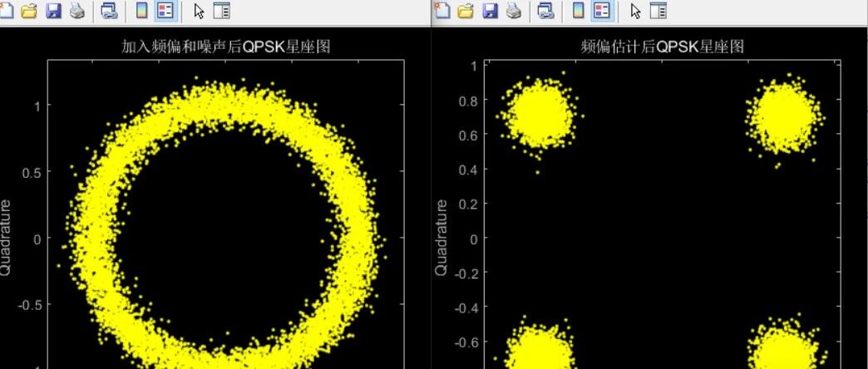Create a new figure from the right window
This screenshot has height=369, width=868.
[441, 11]
